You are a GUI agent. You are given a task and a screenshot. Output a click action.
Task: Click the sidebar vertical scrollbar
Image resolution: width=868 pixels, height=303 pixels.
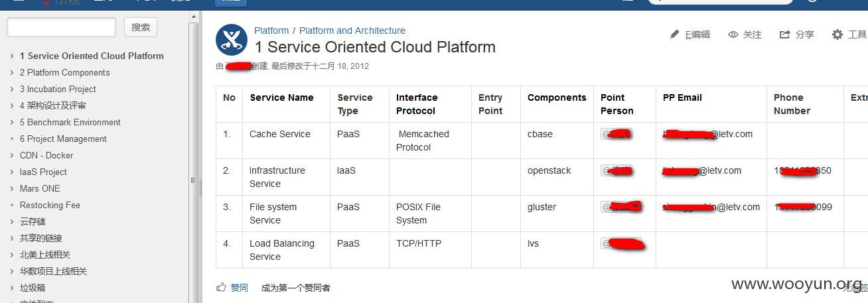click(193, 162)
